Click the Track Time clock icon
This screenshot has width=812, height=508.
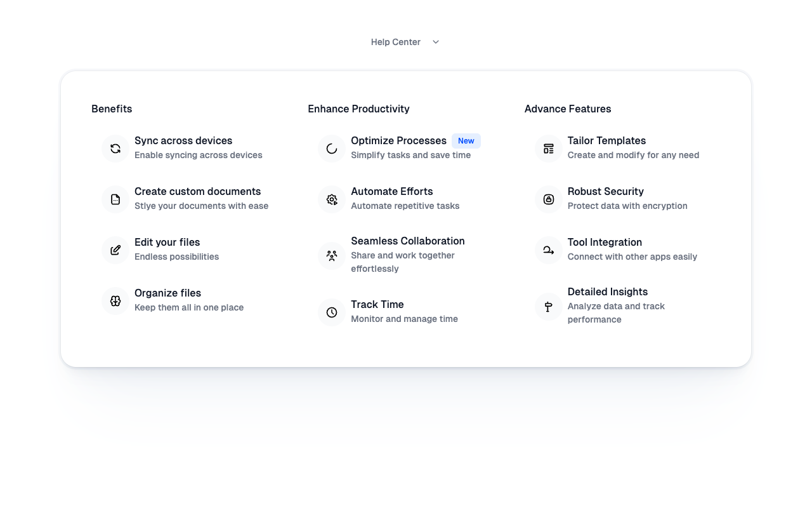point(332,312)
